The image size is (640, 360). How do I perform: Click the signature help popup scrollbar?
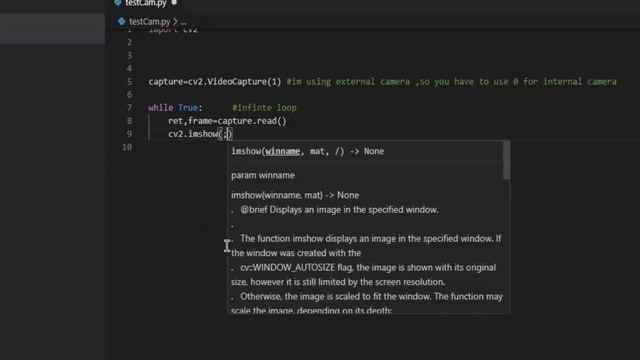pos(507,160)
